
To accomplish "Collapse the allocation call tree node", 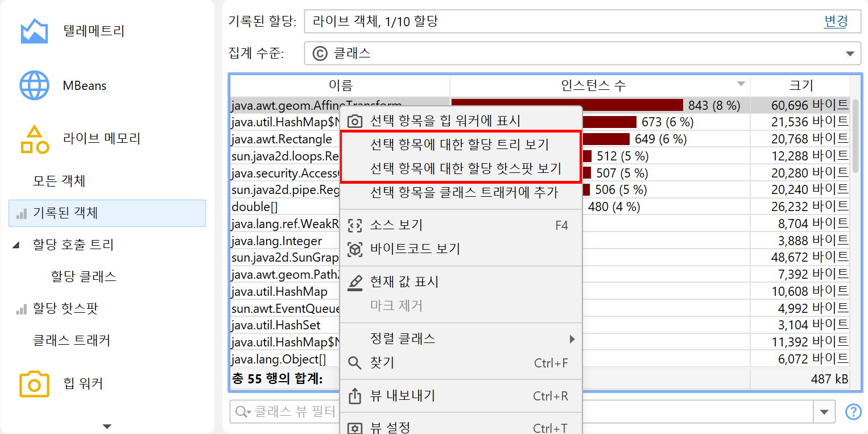I will (16, 245).
